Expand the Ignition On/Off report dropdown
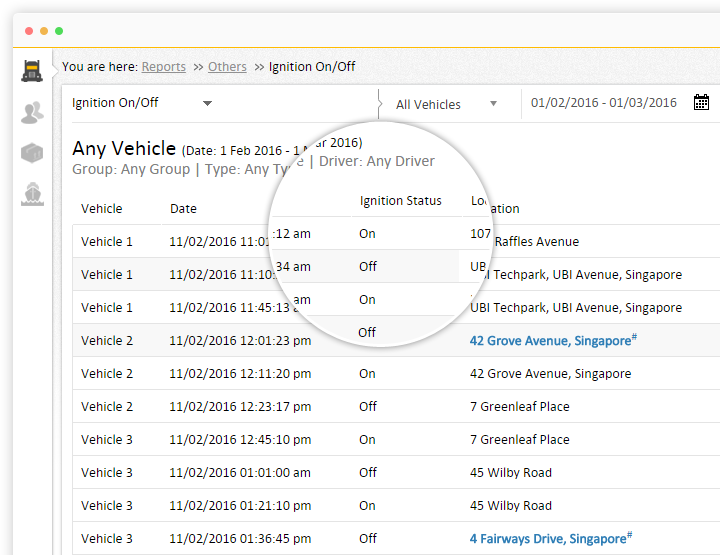The width and height of the screenshot is (720, 555). [x=208, y=103]
